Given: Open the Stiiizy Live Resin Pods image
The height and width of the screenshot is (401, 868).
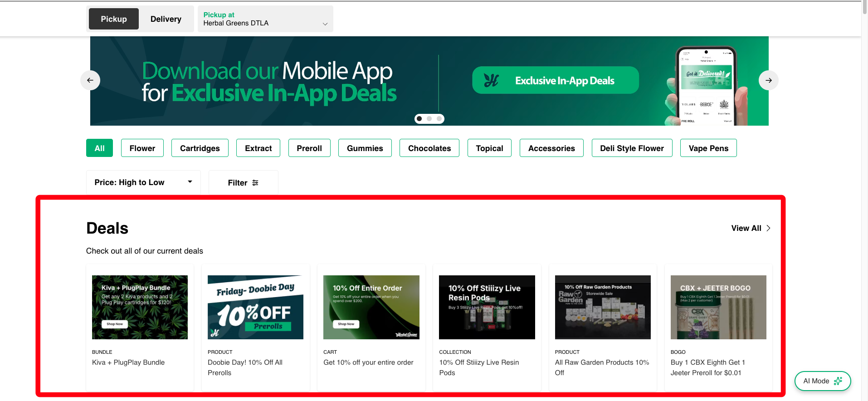Looking at the screenshot, I should click(487, 307).
